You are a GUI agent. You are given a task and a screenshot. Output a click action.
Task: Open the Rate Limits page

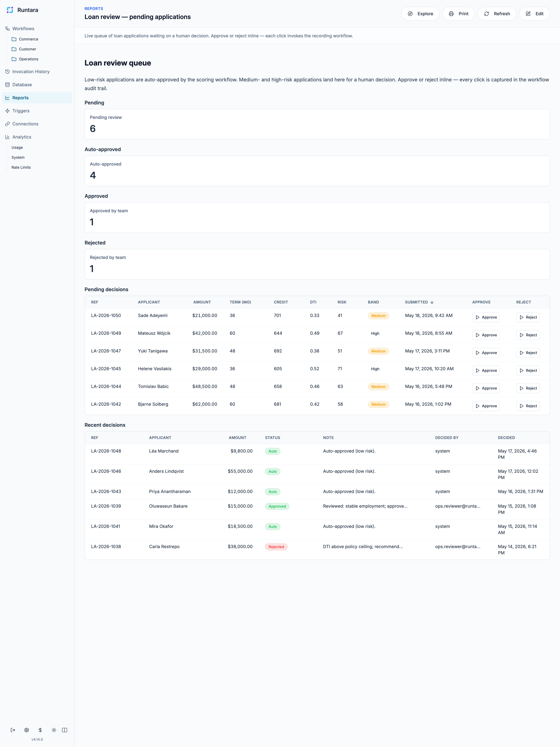[21, 167]
